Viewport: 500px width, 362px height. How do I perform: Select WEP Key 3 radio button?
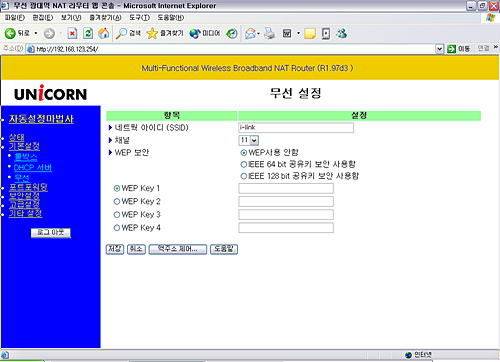click(117, 215)
